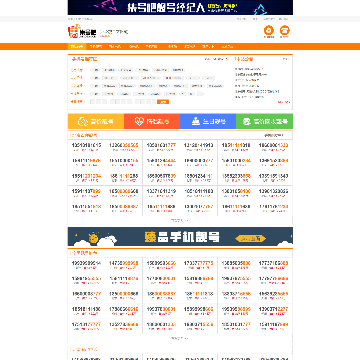The image size is (360, 360).
Task: Click the yellow arrow button on the 臻品手机靓号 banner
Action: (251, 238)
